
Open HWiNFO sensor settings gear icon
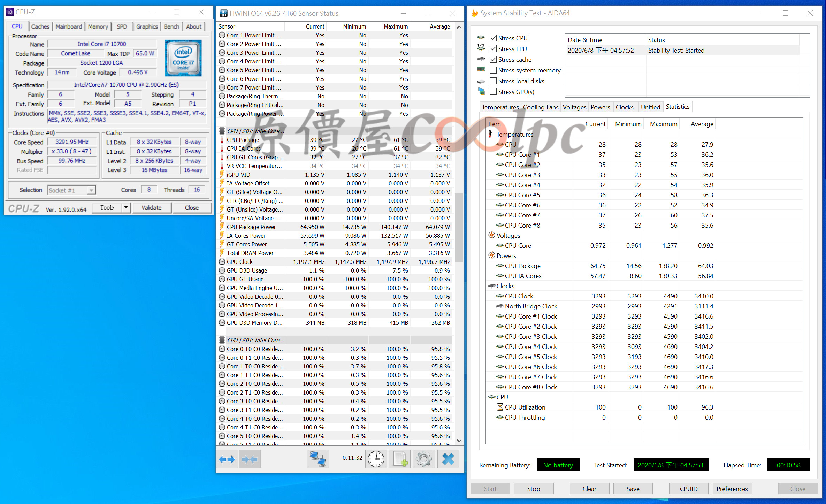pyautogui.click(x=423, y=459)
